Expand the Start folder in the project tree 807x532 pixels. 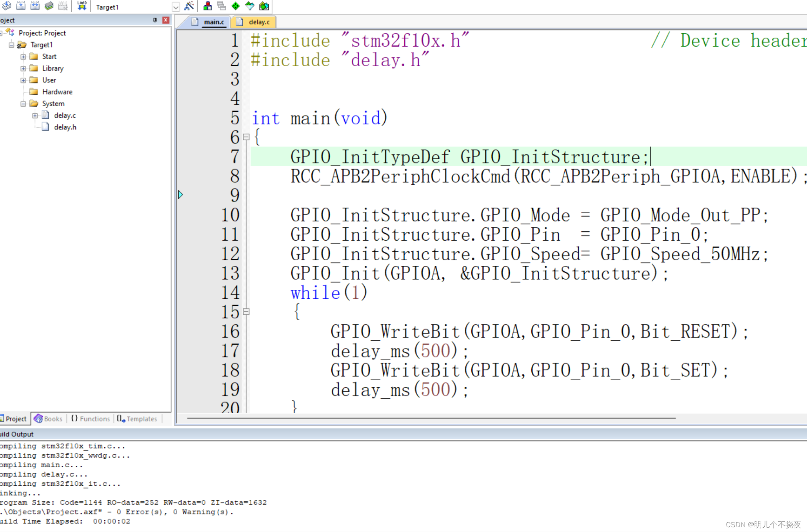click(23, 56)
